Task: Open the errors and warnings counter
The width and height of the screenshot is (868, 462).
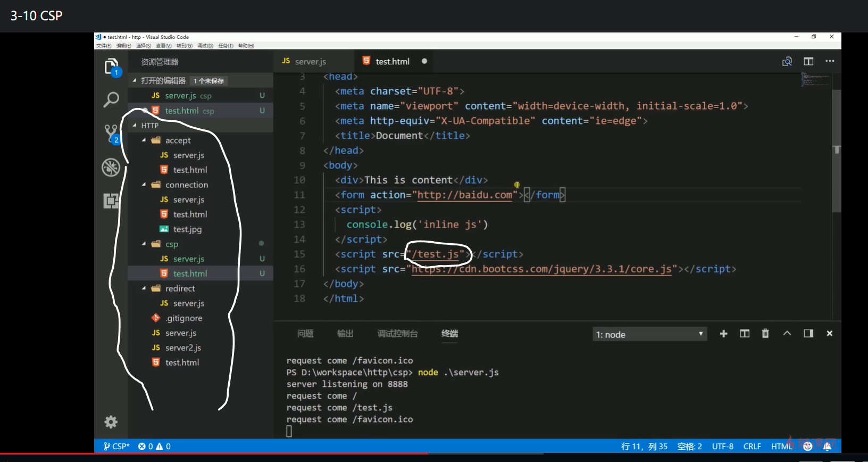Action: tap(154, 447)
